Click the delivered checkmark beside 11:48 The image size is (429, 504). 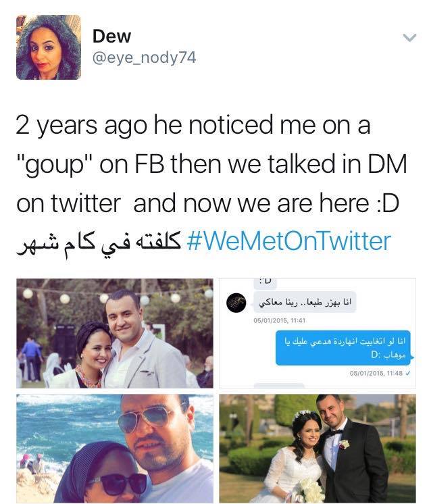coord(407,372)
